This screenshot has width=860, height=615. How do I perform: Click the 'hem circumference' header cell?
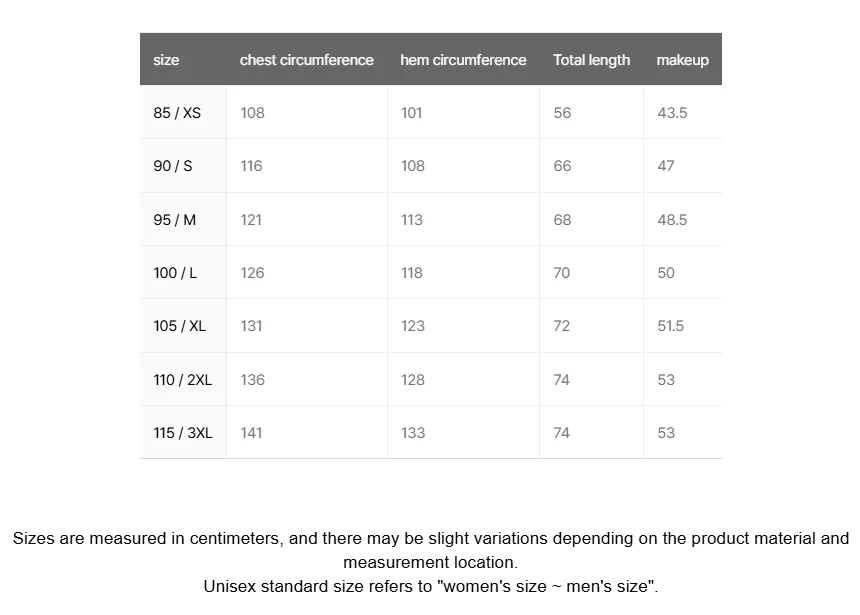[463, 60]
